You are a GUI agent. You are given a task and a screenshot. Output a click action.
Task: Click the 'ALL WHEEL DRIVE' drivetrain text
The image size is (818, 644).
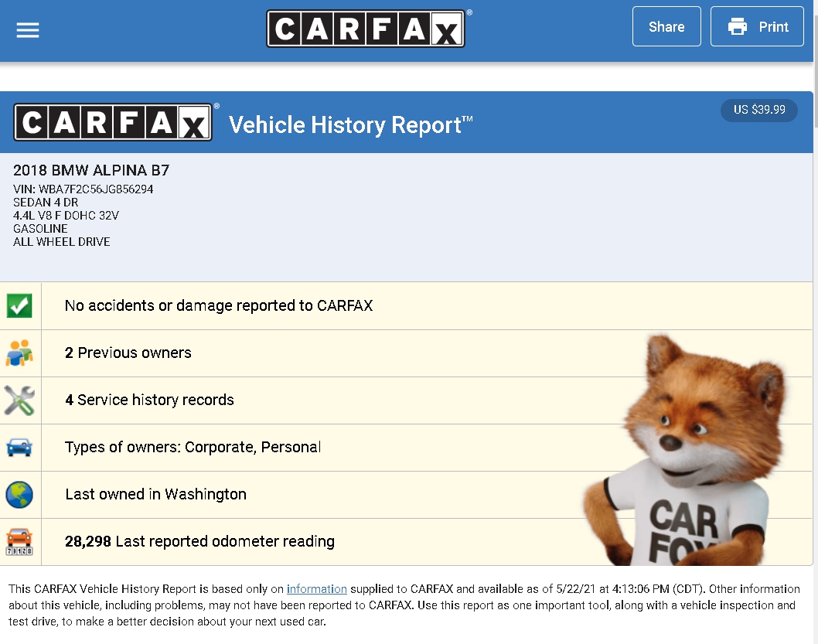[x=62, y=241]
